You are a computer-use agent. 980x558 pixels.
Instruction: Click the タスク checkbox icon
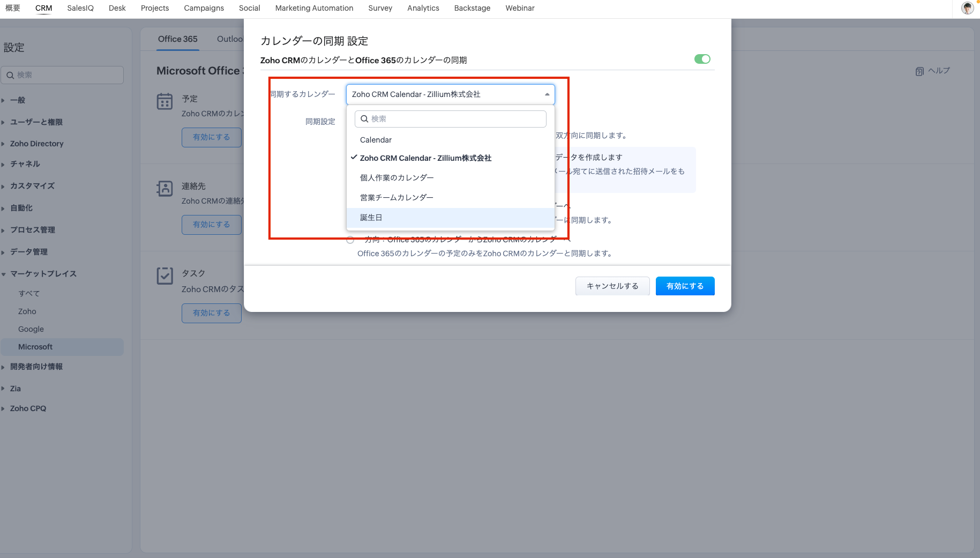(x=164, y=276)
